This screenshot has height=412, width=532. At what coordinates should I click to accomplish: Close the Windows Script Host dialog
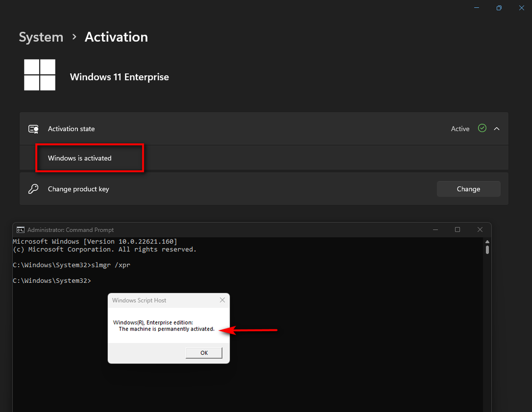click(222, 300)
